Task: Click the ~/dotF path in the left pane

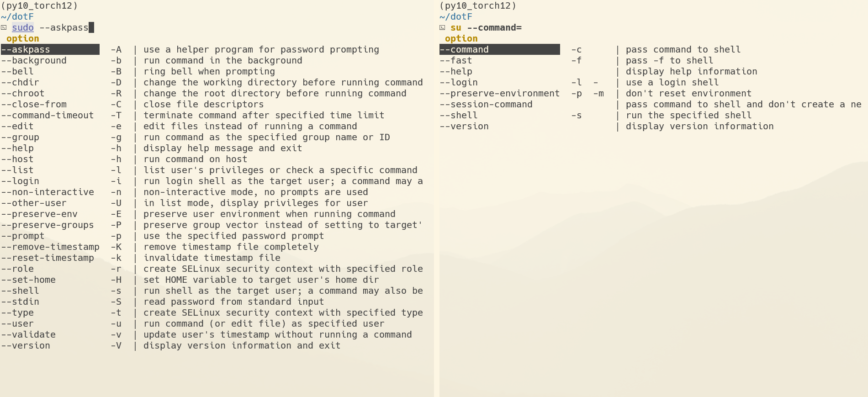Action: 17,17
